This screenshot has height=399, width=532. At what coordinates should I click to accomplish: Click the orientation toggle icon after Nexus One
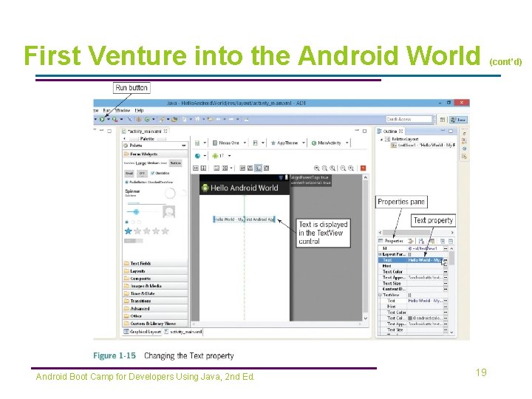tap(255, 143)
